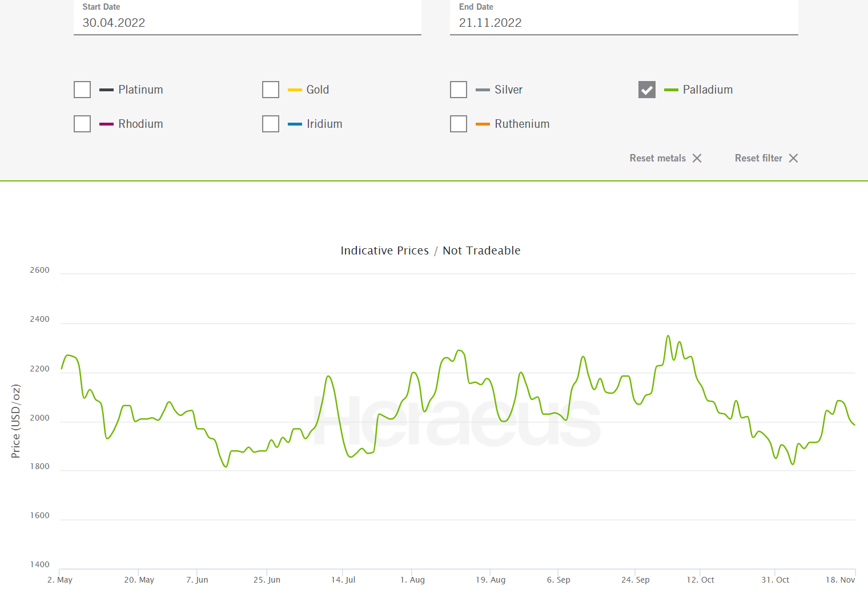Screen dimensions: 868x602
Task: Click the 31. Oct x-axis label
Action: 775,580
